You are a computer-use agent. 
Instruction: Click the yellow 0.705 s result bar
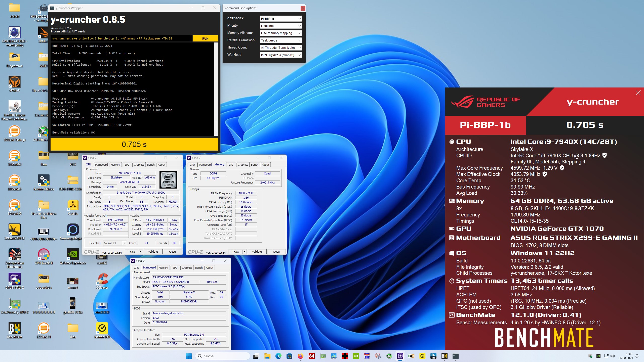tap(134, 144)
